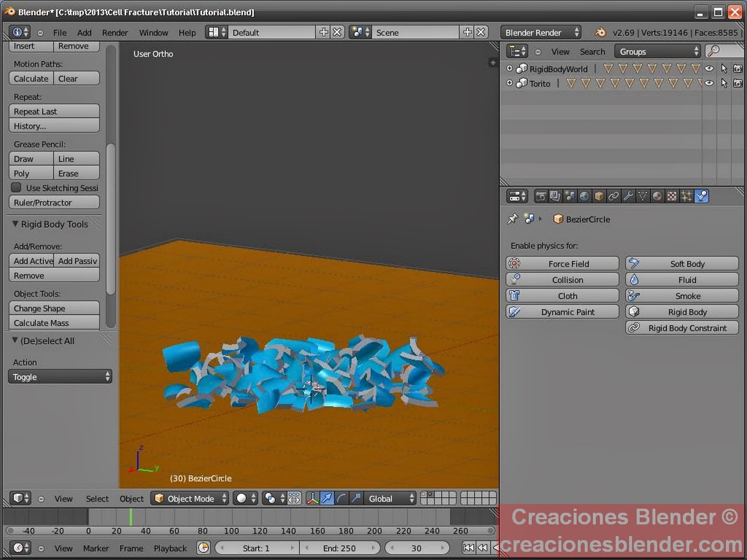The image size is (747, 560).
Task: Toggle visibility of RigidBodyWorld in the outliner
Action: tap(708, 68)
